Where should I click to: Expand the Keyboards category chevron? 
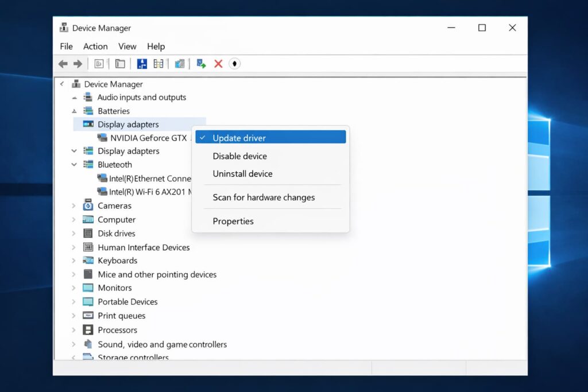click(73, 261)
